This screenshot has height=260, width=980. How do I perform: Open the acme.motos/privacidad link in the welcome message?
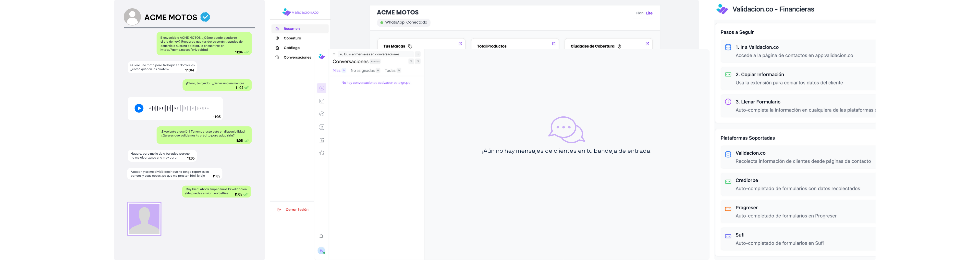tap(184, 50)
